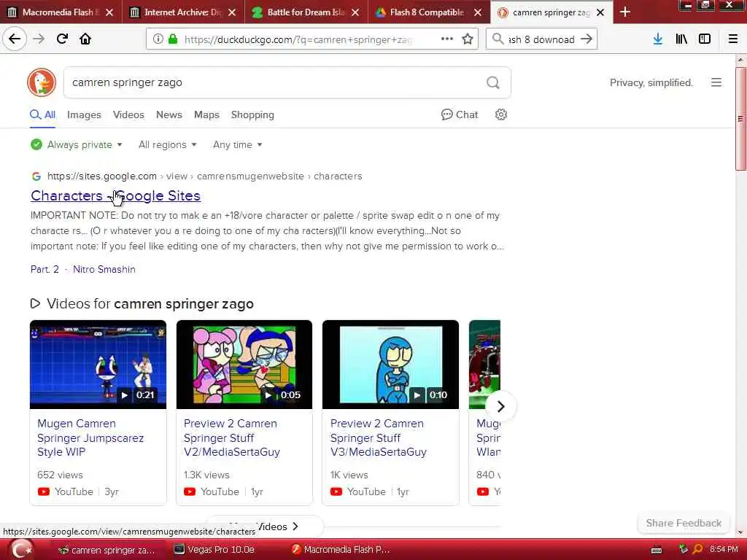This screenshot has height=560, width=747.
Task: Open the Downloads arrow panel
Action: point(658,39)
